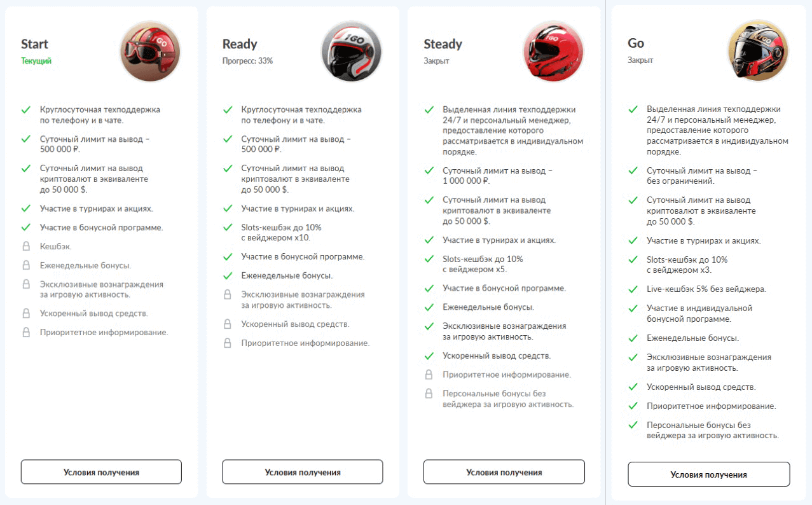Click the Ready level helmet badge
The image size is (812, 505).
(x=352, y=51)
